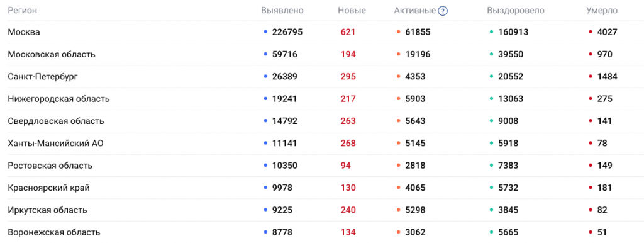This screenshot has height=243, width=644.
Task: Click the orange dot beside 61855 active cases
Action: tap(398, 32)
